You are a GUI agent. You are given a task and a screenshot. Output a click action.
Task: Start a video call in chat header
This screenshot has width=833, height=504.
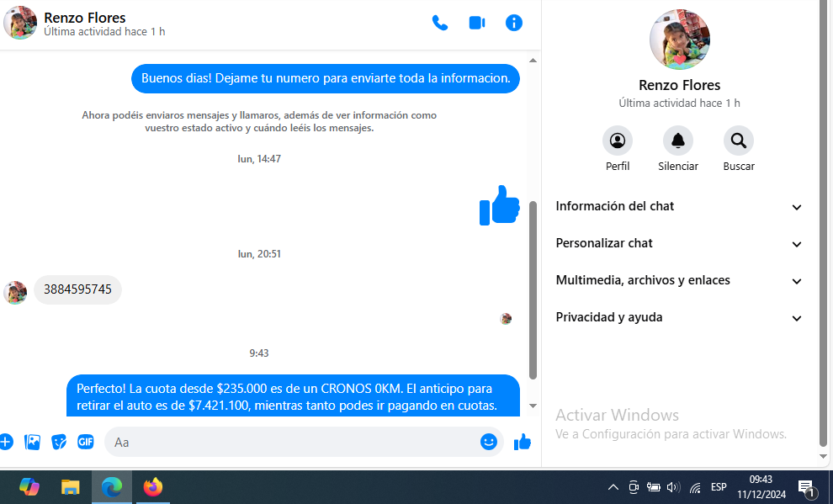pos(477,23)
